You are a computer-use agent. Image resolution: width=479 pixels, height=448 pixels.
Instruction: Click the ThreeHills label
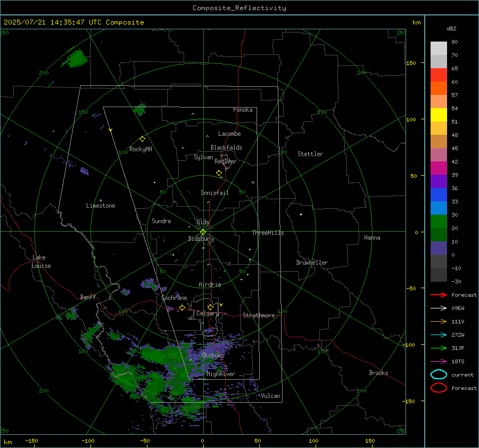(x=268, y=233)
